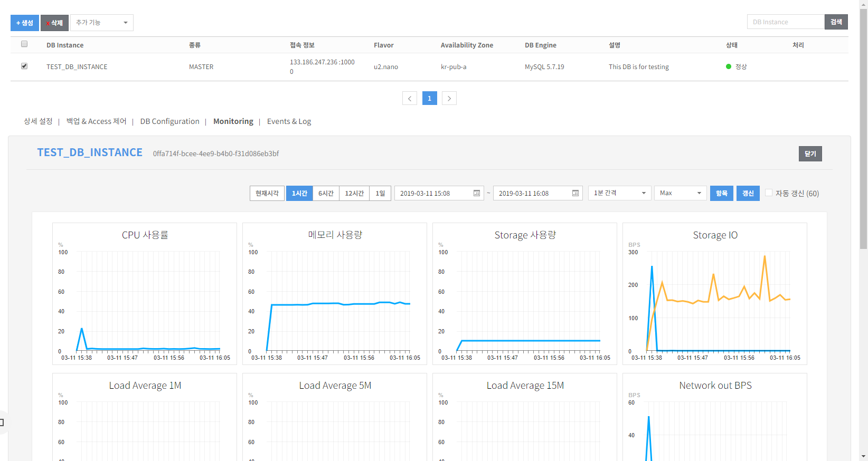Switch to the DB Configuration tab
Viewport: 868px width, 461px height.
tap(170, 121)
